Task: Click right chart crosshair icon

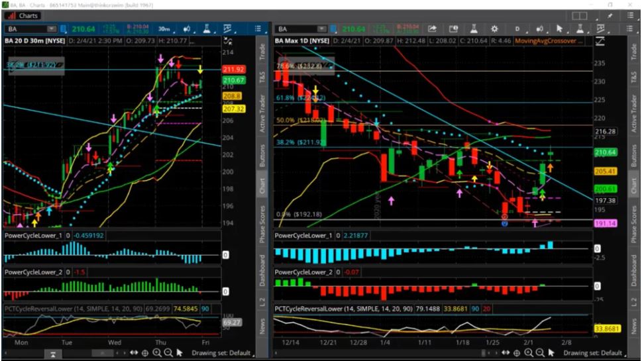Action: point(517,352)
